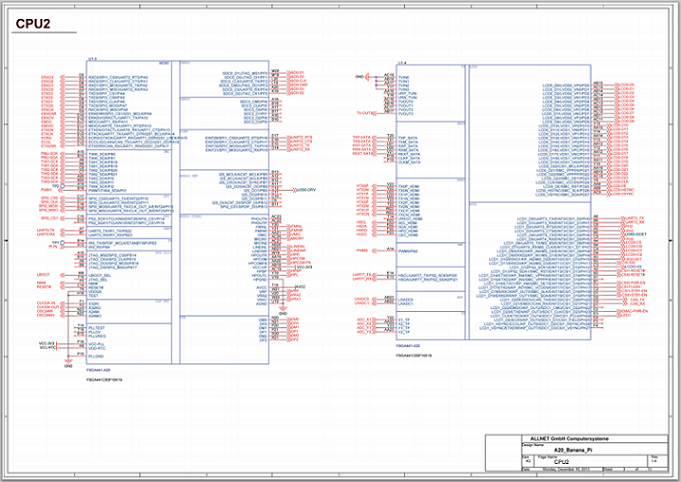
Task: Click the USB0-IDDET net label
Action: click(635, 234)
